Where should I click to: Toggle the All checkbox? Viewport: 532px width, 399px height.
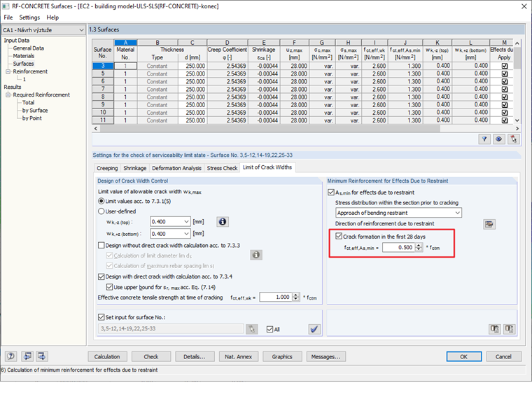pyautogui.click(x=269, y=329)
